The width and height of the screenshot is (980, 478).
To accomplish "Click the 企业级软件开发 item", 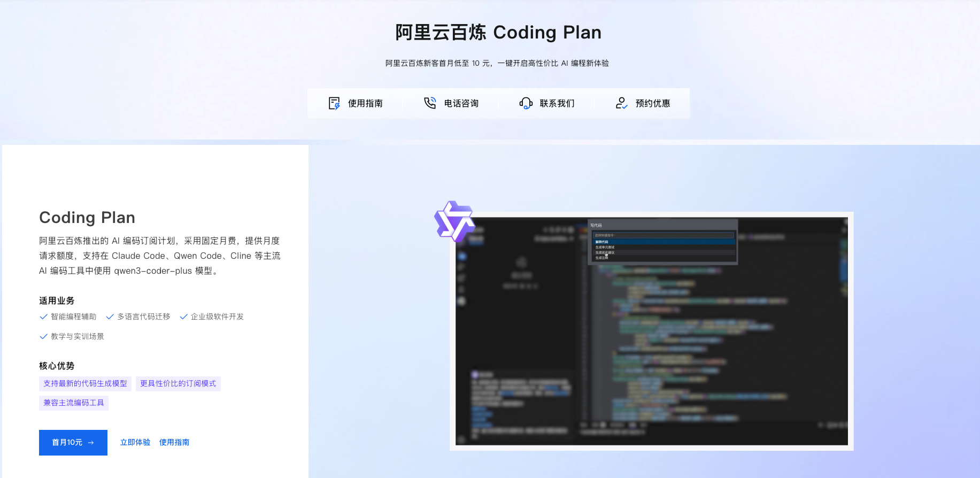I will click(x=212, y=317).
